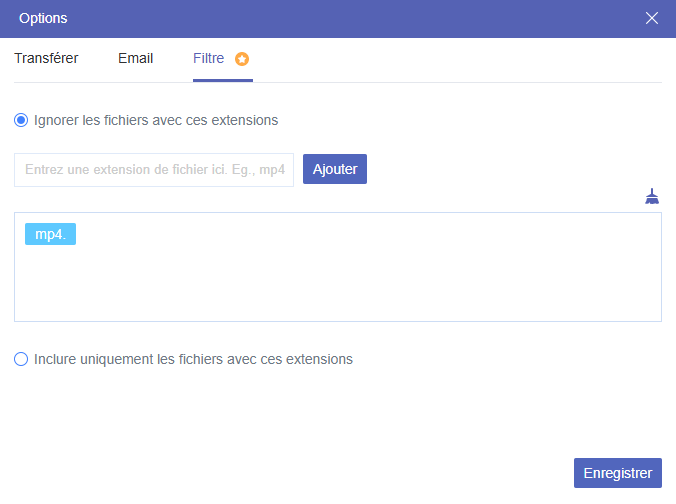The width and height of the screenshot is (676, 504).
Task: Click the 'Ignorer les fichiers avec ces extensions' label
Action: point(156,120)
